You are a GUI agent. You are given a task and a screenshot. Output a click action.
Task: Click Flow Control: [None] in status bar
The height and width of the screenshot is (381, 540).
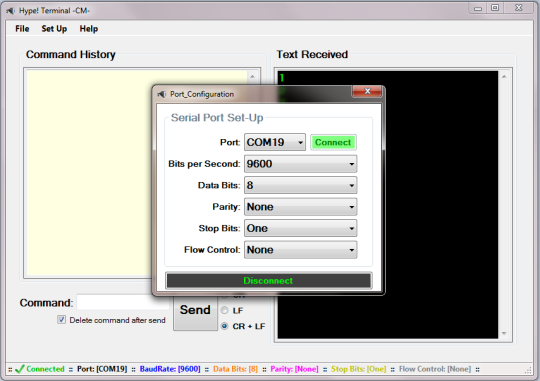click(435, 369)
